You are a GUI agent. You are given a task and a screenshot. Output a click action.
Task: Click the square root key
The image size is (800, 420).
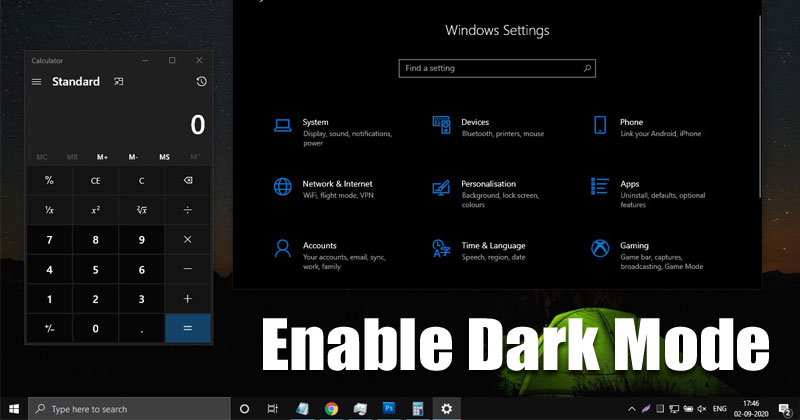(x=141, y=210)
